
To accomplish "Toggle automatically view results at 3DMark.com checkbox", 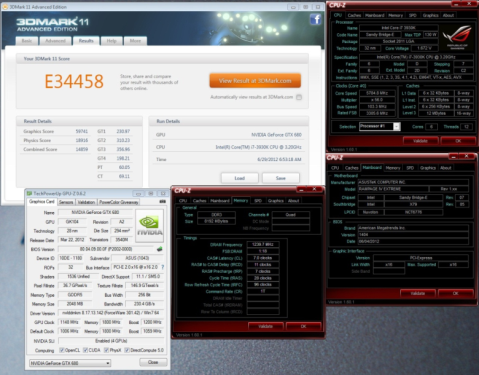I will click(x=299, y=97).
